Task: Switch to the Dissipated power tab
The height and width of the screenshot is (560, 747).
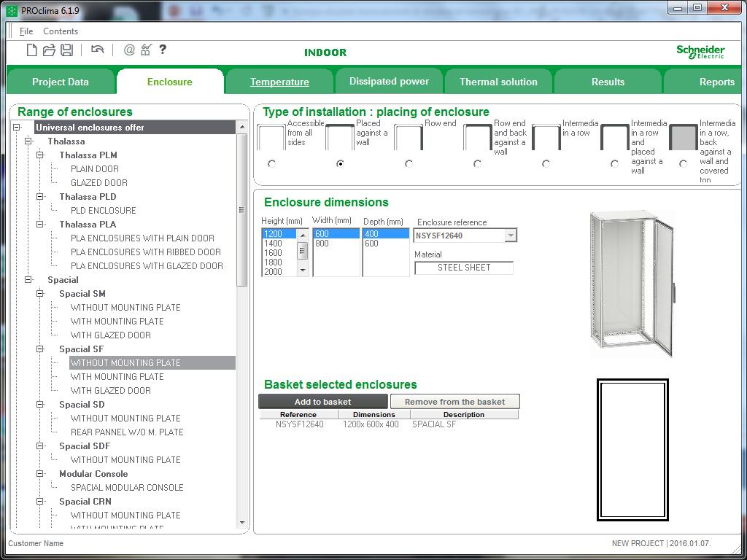Action: coord(390,82)
